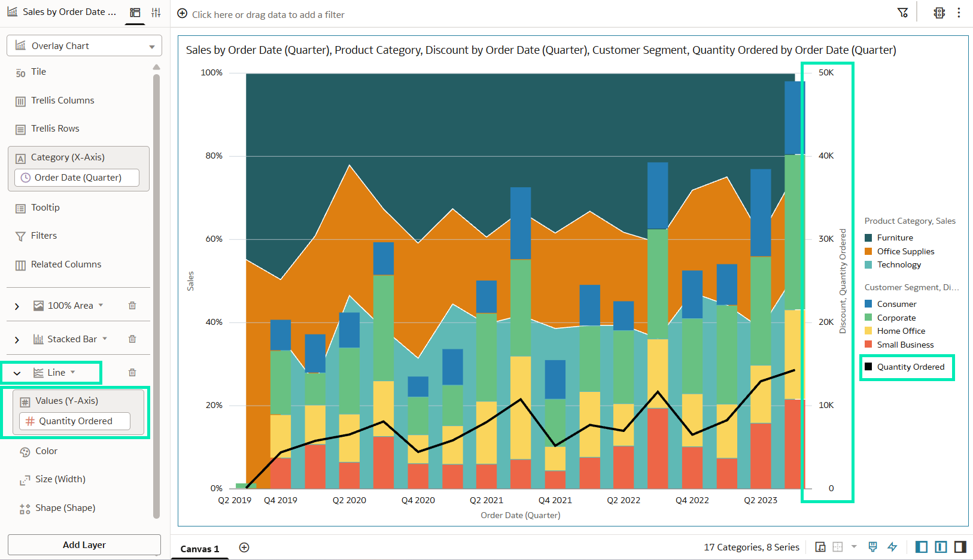973x560 pixels.
Task: Click the Filters funnel icon in grammar panel
Action: pyautogui.click(x=21, y=236)
